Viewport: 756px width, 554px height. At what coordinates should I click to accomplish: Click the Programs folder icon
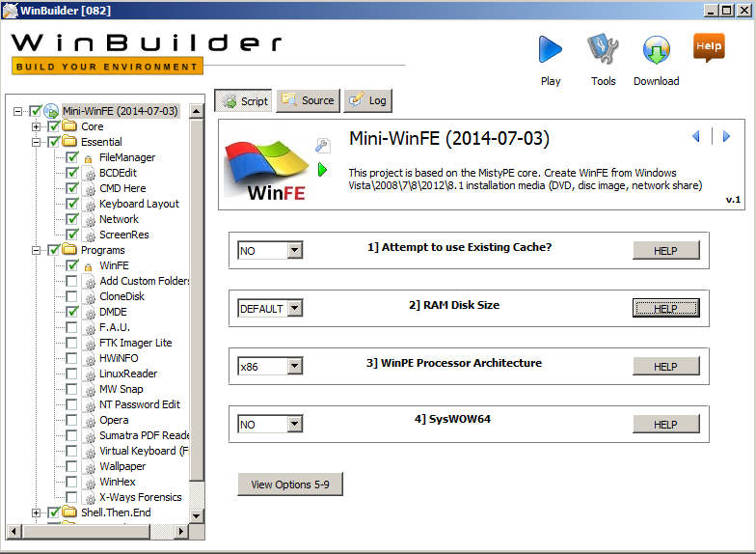(x=69, y=250)
